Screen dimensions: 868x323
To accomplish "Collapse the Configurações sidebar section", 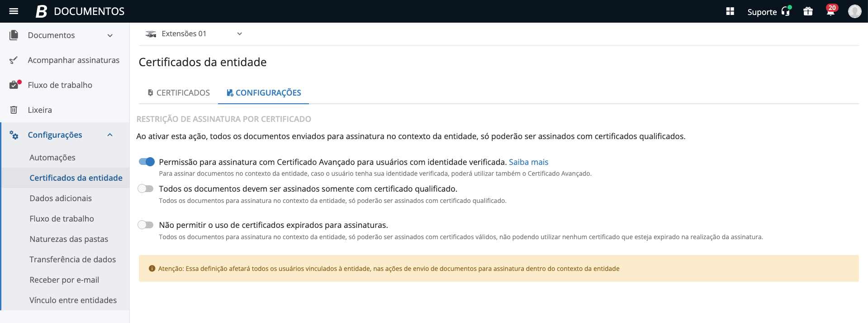I will click(x=110, y=135).
